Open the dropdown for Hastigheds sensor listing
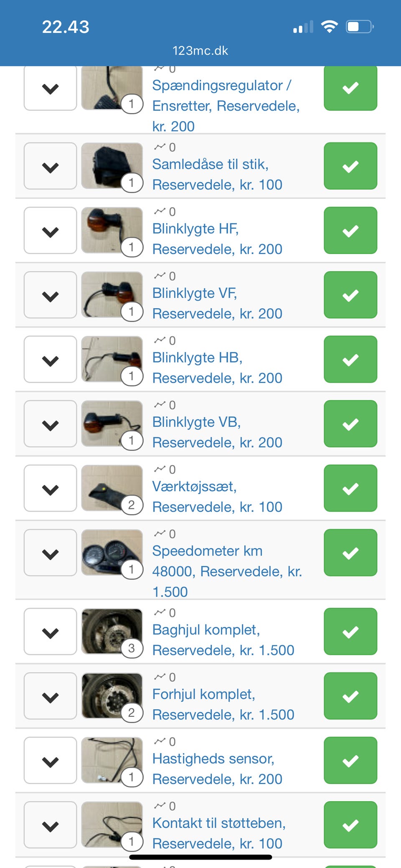 coord(51,761)
